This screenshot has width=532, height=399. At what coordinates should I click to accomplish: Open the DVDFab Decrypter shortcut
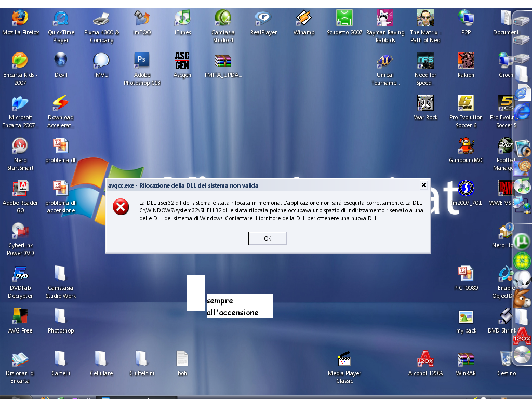[x=20, y=282]
